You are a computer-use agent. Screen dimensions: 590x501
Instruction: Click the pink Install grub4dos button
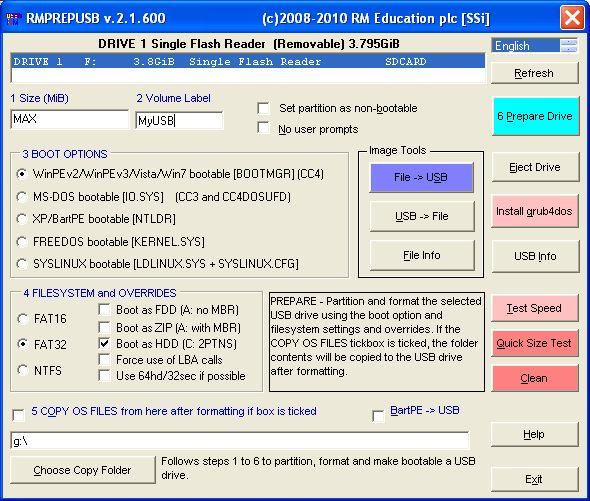pos(534,211)
